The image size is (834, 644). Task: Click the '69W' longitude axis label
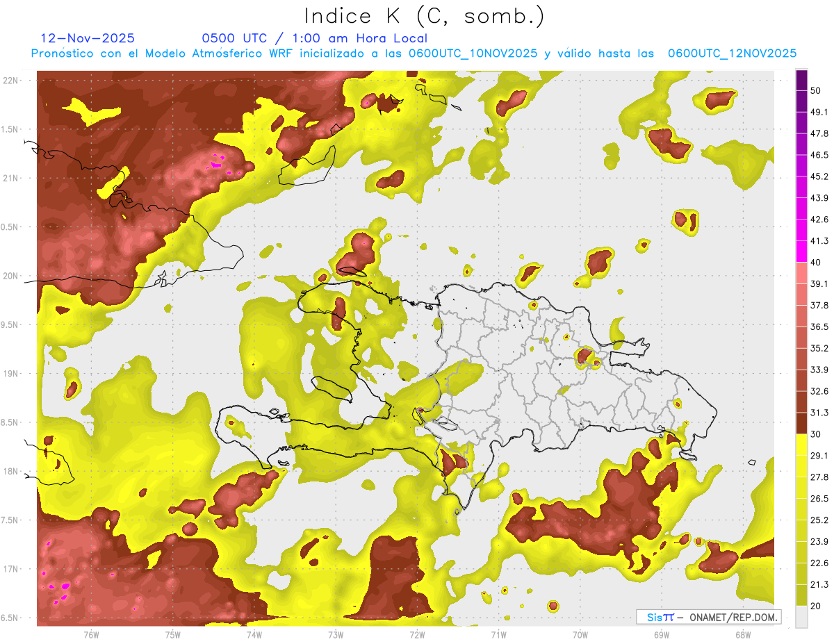[661, 635]
